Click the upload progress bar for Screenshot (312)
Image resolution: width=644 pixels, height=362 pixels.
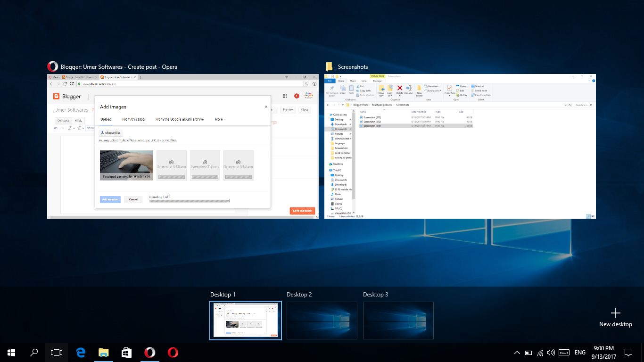point(171,177)
